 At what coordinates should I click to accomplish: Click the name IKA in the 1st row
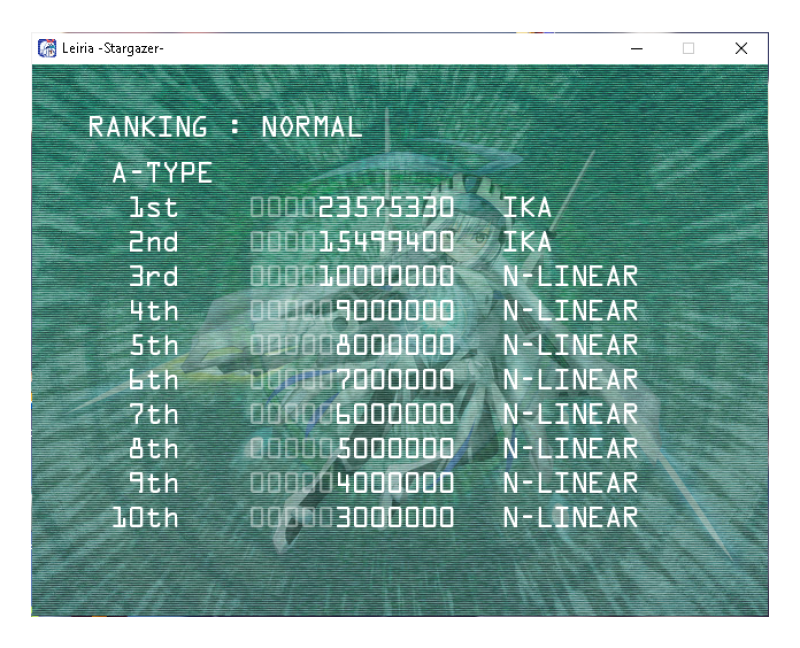tap(528, 208)
